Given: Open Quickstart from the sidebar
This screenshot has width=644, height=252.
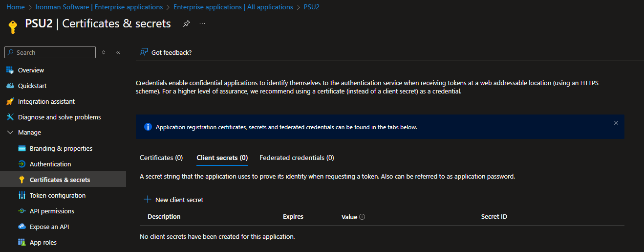Looking at the screenshot, I should point(32,86).
